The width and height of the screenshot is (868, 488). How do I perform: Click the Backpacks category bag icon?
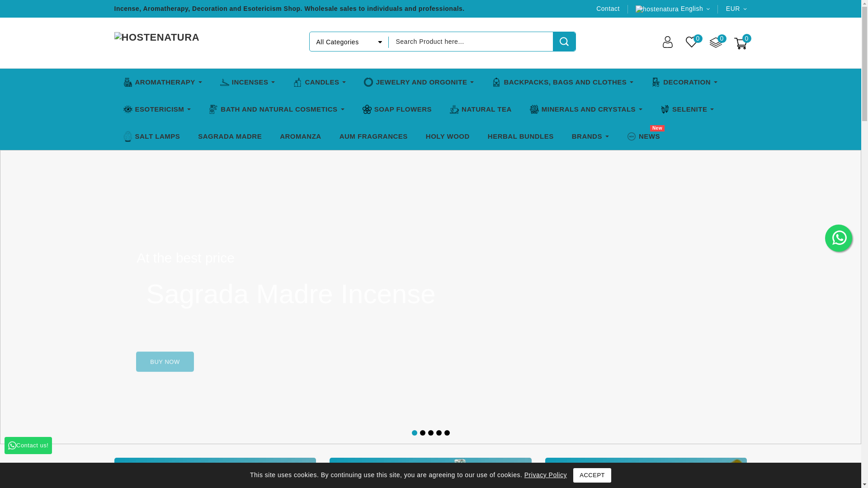click(x=496, y=82)
